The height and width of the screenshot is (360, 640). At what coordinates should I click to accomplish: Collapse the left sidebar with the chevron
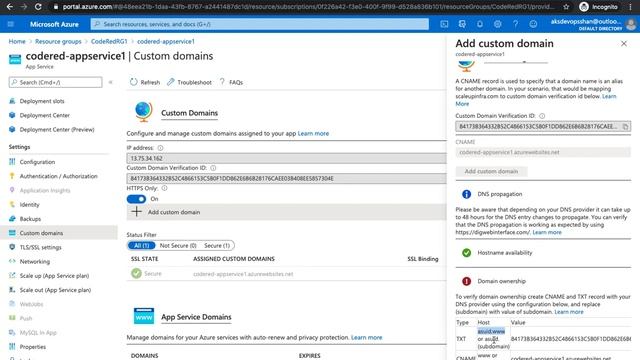point(111,82)
